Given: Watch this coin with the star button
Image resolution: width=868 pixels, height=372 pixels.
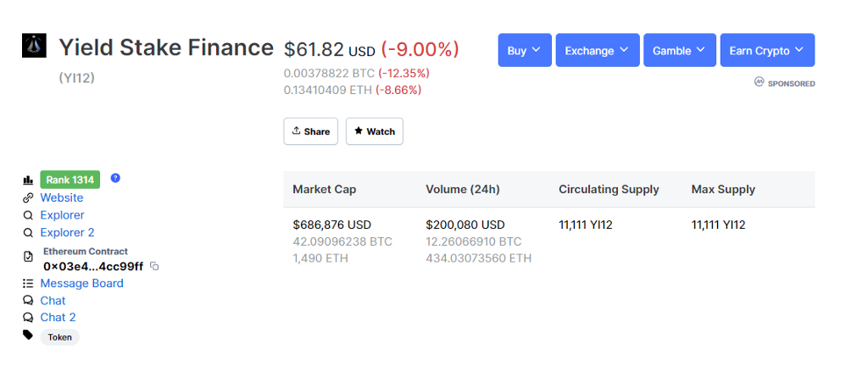Looking at the screenshot, I should [375, 131].
